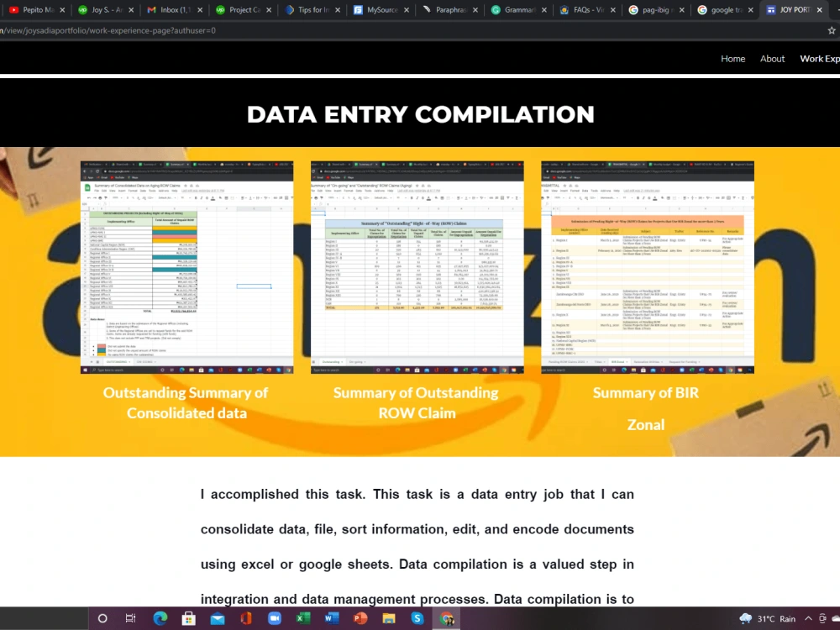Close the Joy S. Upwork tab
The height and width of the screenshot is (630, 840).
click(x=131, y=9)
